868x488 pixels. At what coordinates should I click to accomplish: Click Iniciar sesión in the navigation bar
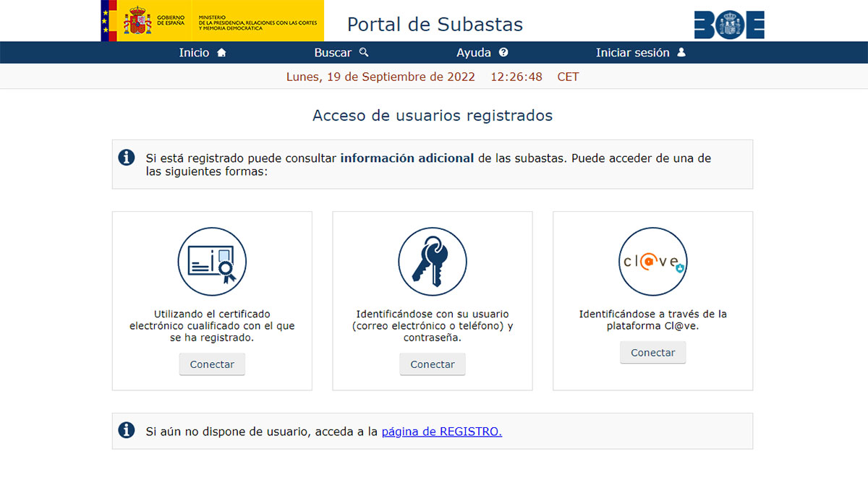[632, 52]
